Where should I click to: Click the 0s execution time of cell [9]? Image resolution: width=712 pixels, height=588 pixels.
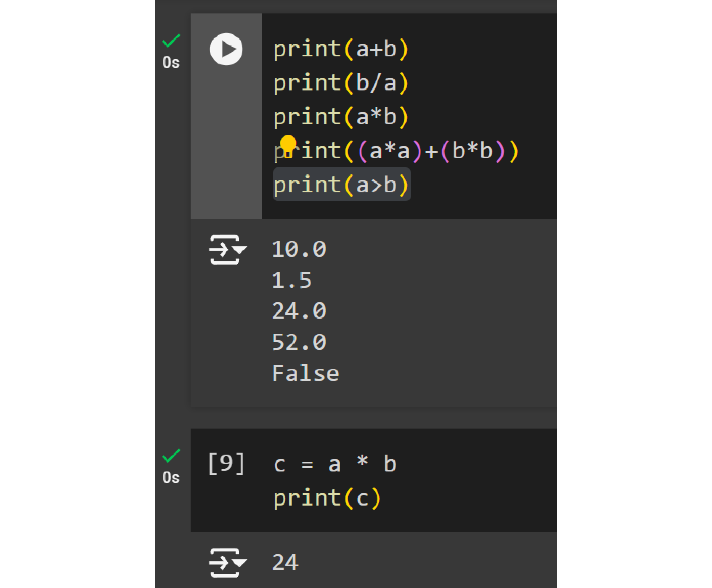[171, 478]
